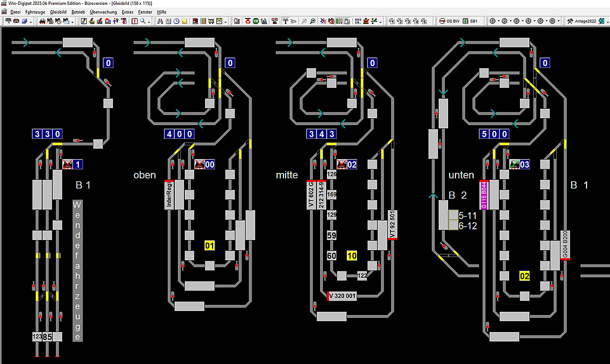The image size is (610, 364).
Task: Click the green round STOP icon
Action: coord(256,21)
